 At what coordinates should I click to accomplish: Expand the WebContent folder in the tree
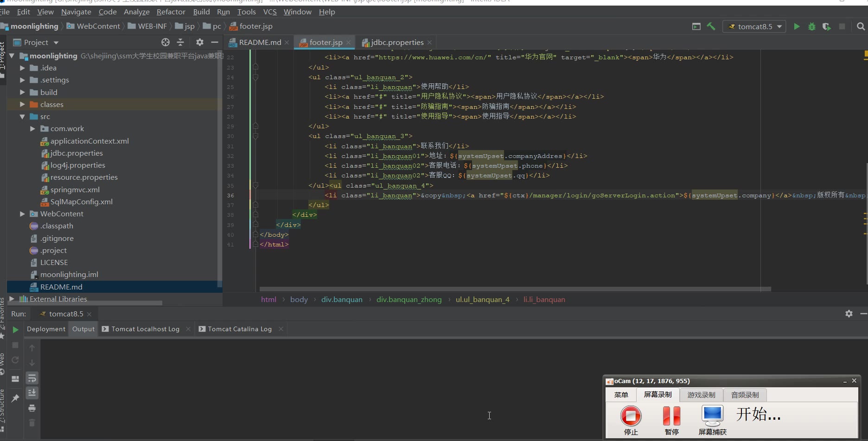tap(22, 214)
